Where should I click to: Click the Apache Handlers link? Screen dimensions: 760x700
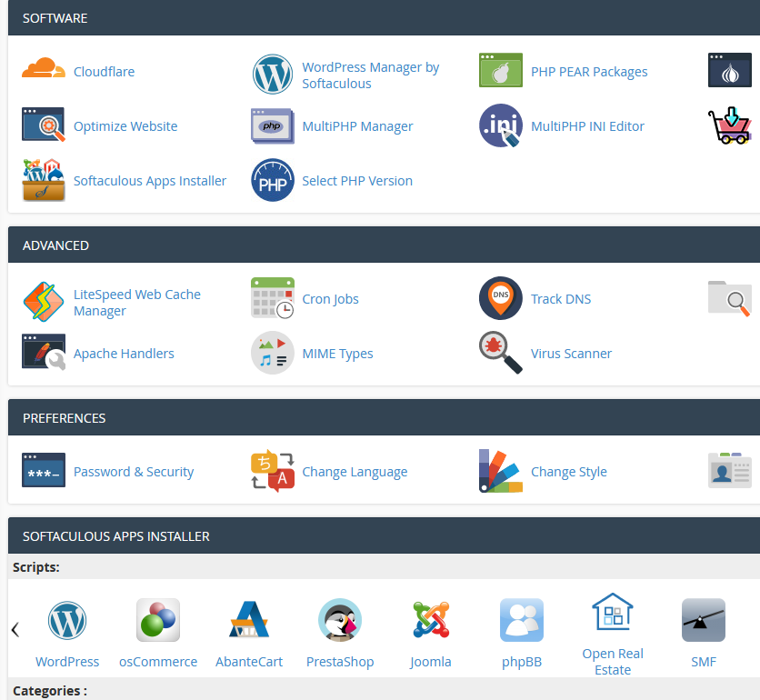coord(124,353)
